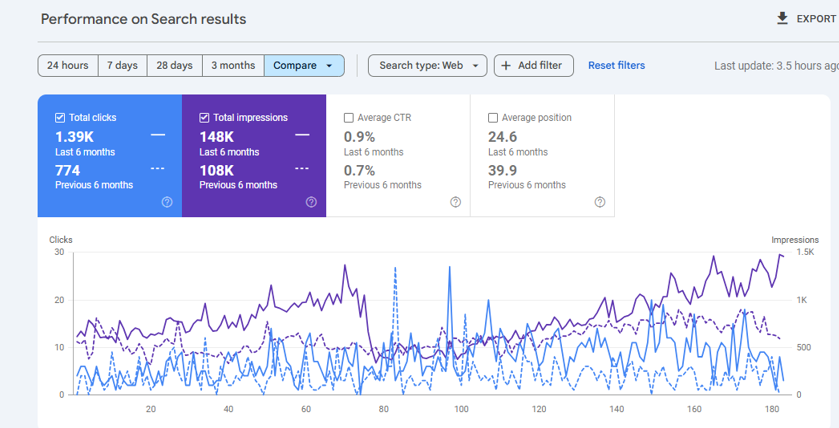Click the Export download icon
Image resolution: width=839 pixels, height=428 pixels.
click(x=782, y=19)
